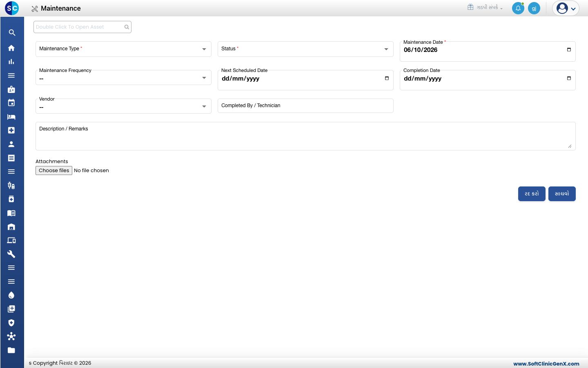This screenshot has height=368, width=588.
Task: Click the Completed By / Technician field
Action: pyautogui.click(x=305, y=105)
